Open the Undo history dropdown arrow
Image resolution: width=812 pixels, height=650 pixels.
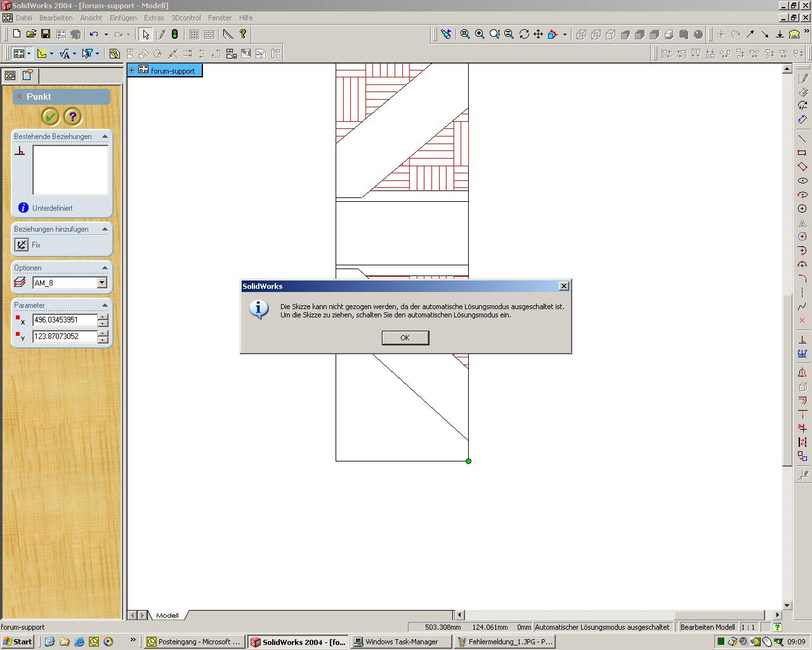click(x=106, y=34)
